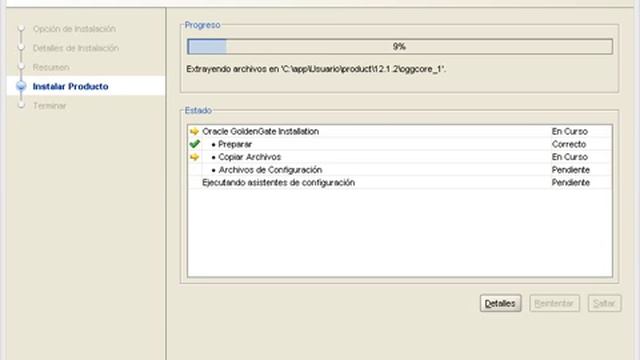Select the Resumen step
Viewport: 640px width, 360px height.
[x=51, y=67]
